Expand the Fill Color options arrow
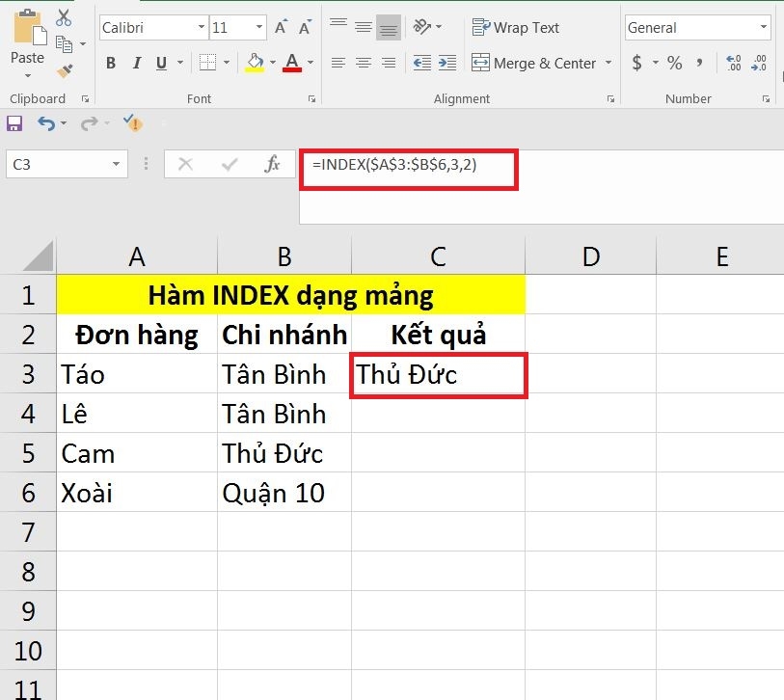 coord(271,63)
